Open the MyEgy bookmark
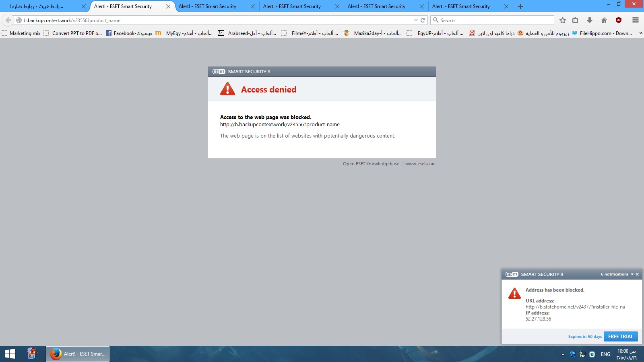Viewport: 644px width, 362px height. (184, 33)
